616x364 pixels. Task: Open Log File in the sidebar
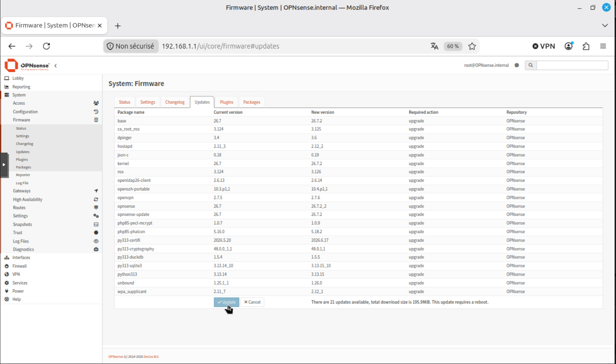pyautogui.click(x=22, y=183)
